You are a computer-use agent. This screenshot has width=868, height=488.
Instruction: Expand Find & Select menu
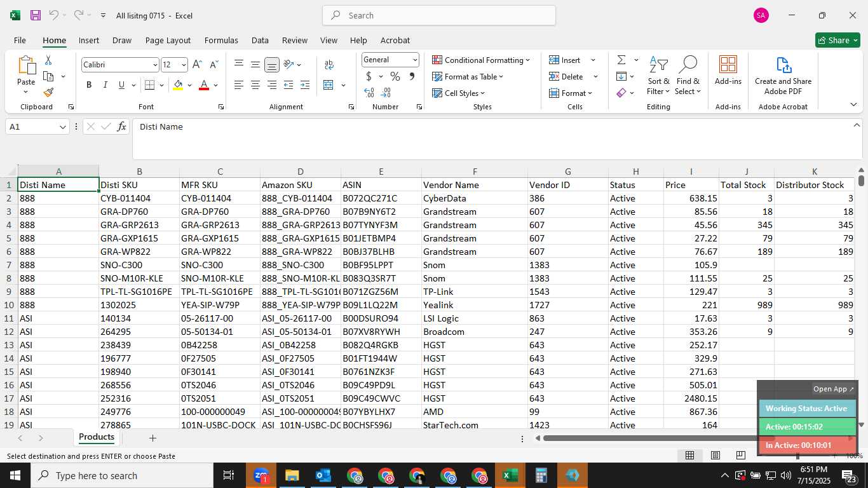tap(688, 76)
